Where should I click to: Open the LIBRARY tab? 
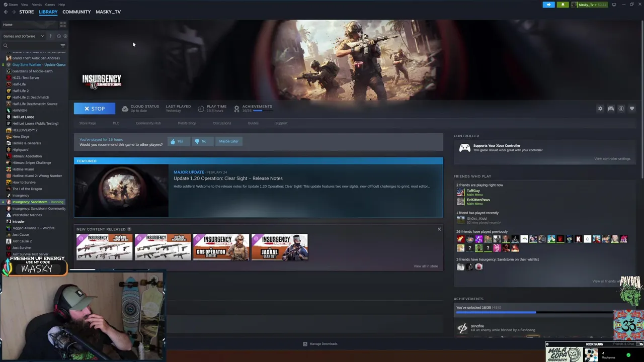click(x=48, y=12)
